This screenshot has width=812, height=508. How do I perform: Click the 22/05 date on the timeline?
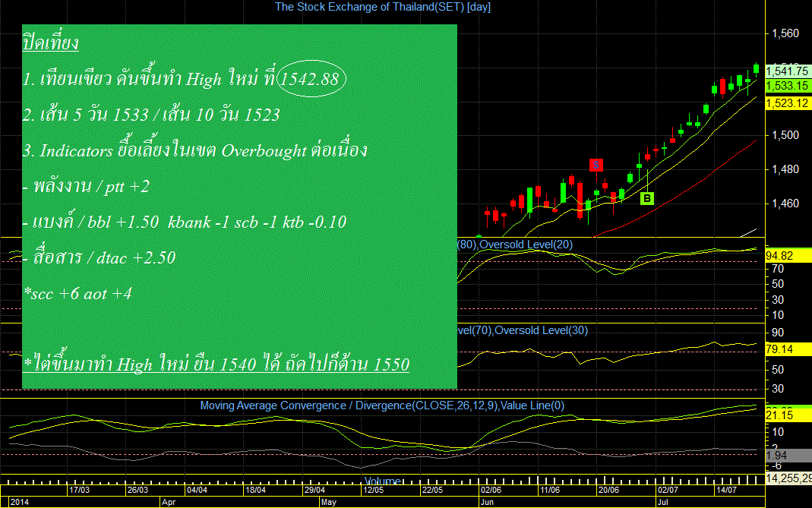pos(432,490)
